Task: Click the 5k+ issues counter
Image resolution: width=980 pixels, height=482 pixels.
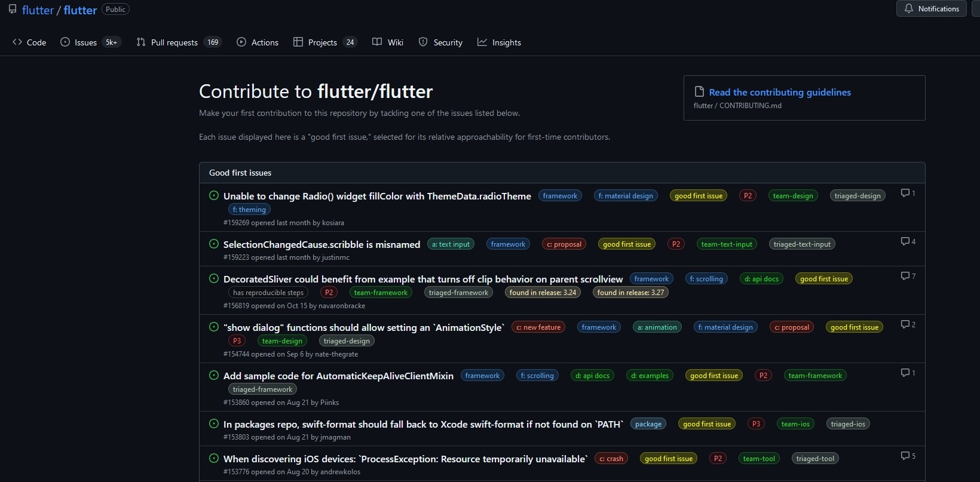Action: 111,42
